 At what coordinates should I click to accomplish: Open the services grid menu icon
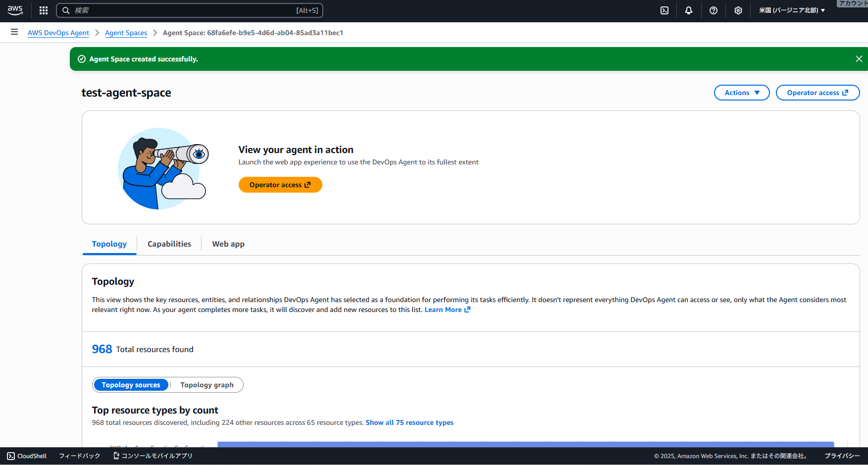click(x=44, y=10)
